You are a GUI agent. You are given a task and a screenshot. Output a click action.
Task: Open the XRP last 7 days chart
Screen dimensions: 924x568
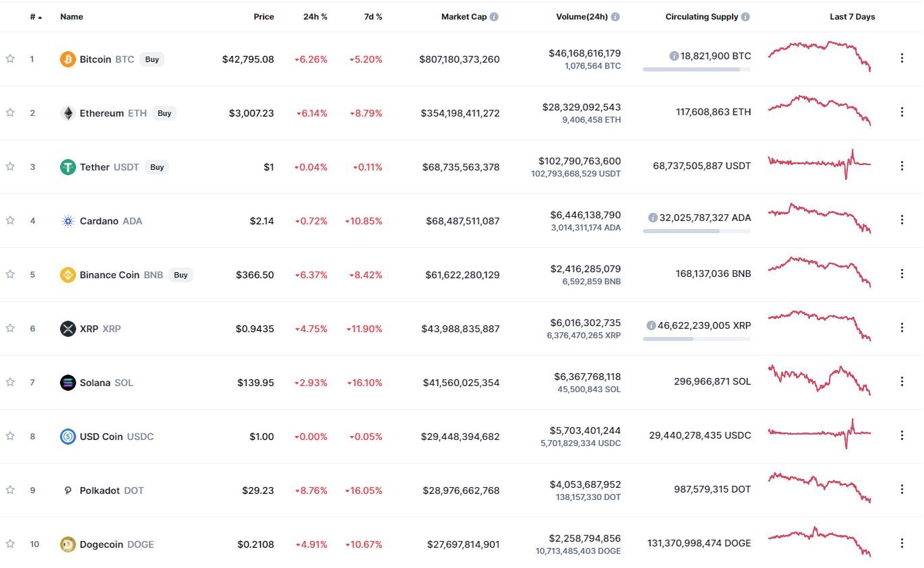(819, 325)
